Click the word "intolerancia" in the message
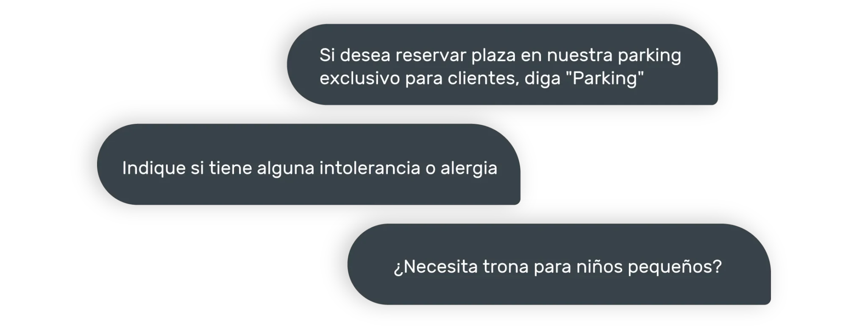This screenshot has height=329, width=868. click(370, 168)
